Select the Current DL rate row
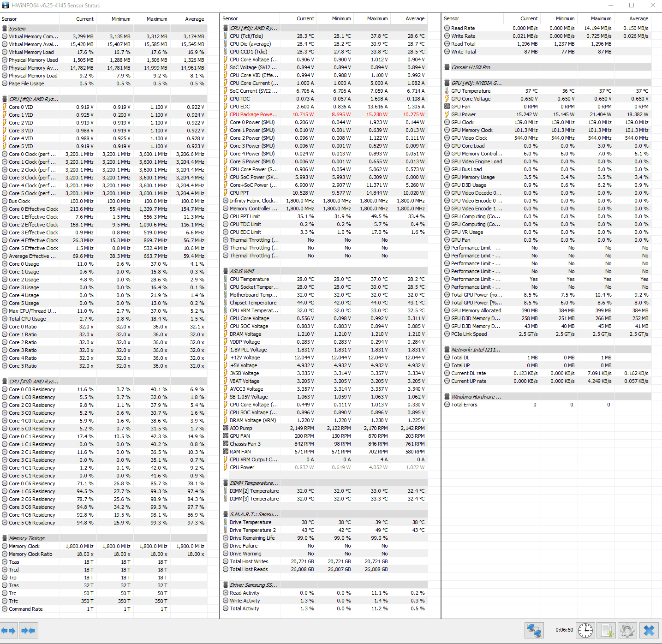 547,373
